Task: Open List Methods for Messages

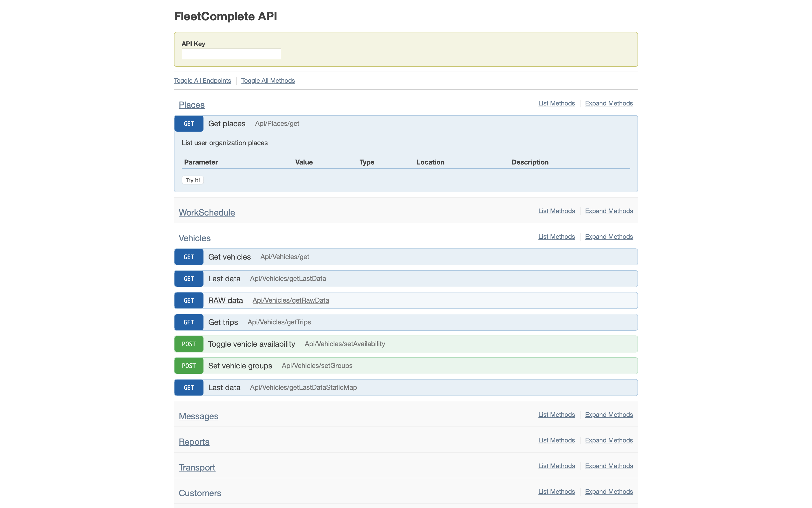Action: (x=556, y=415)
